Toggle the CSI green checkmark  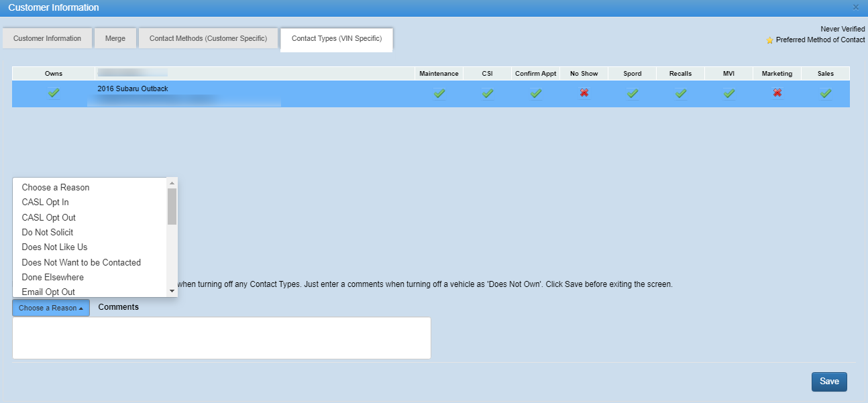(x=488, y=93)
